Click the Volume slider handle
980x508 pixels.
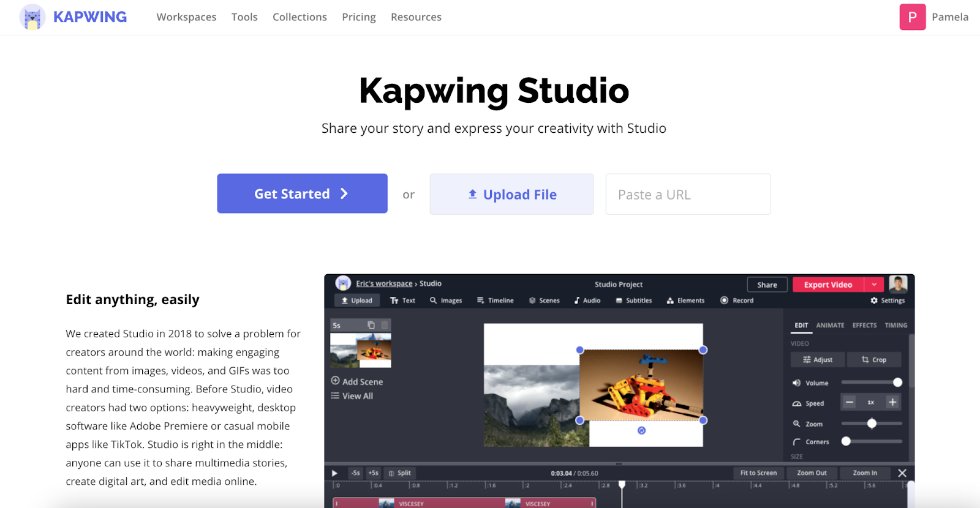897,383
